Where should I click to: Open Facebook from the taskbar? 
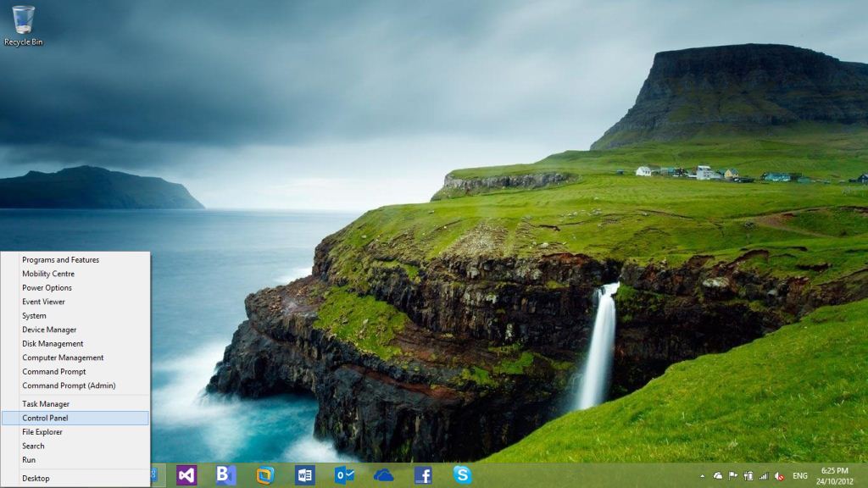click(423, 475)
